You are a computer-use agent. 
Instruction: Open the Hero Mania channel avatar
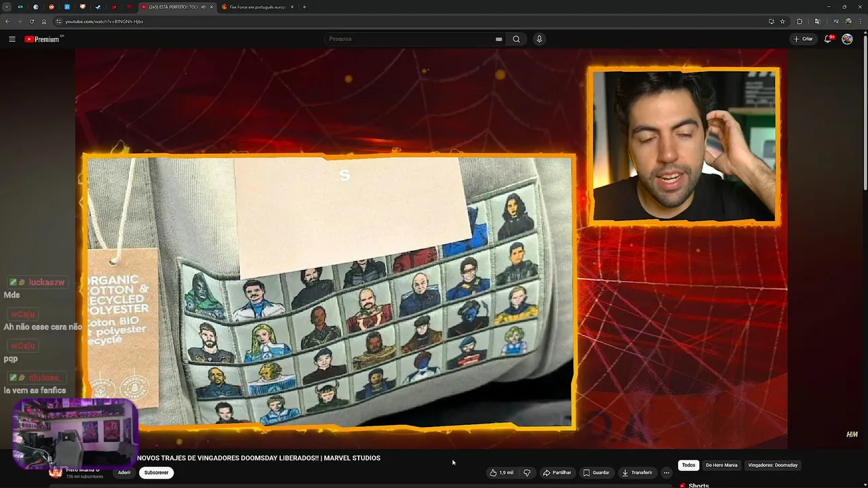56,473
